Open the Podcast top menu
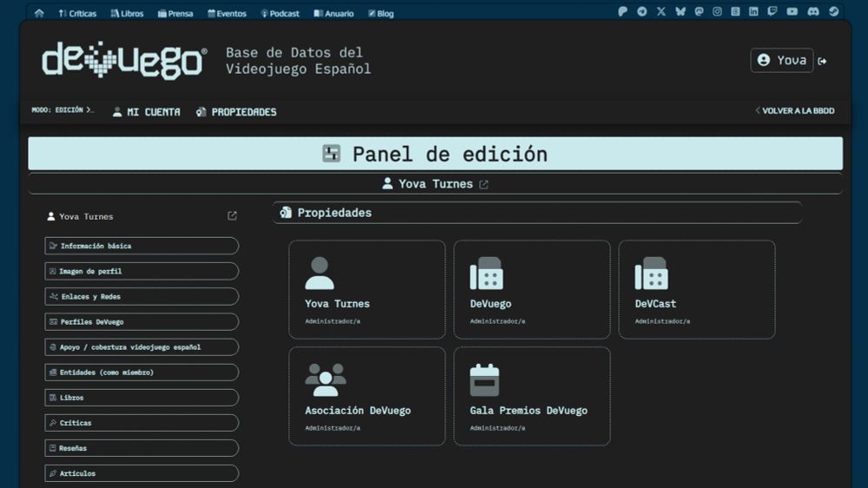 pos(280,13)
